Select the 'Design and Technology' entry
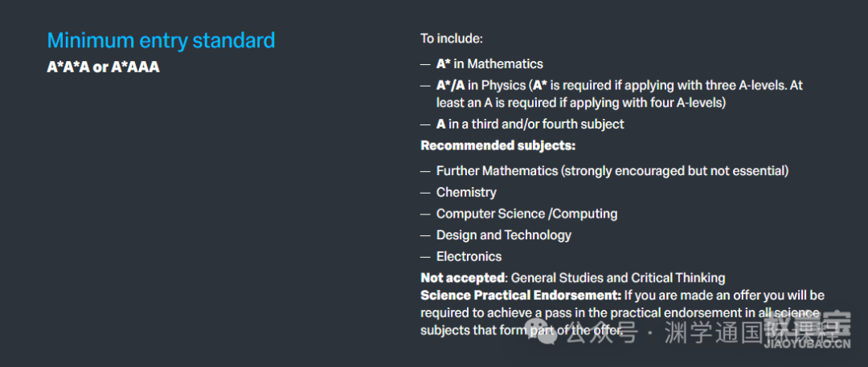868x367 pixels. click(x=504, y=235)
